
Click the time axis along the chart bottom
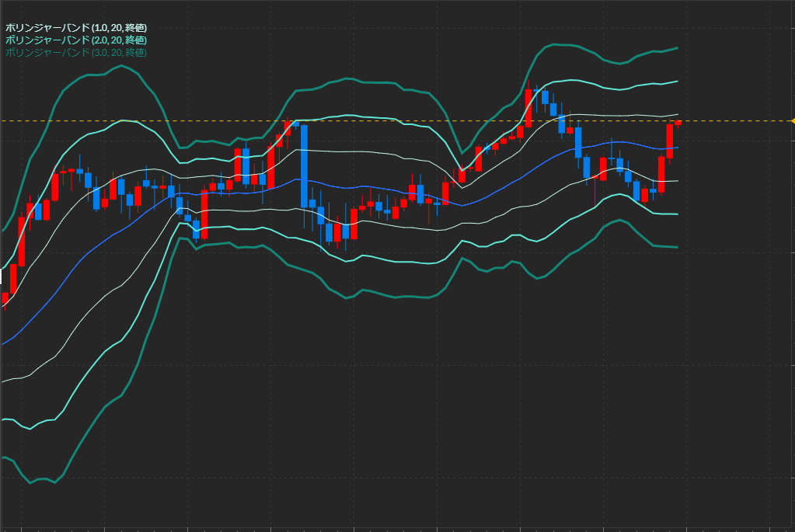pyautogui.click(x=389, y=529)
